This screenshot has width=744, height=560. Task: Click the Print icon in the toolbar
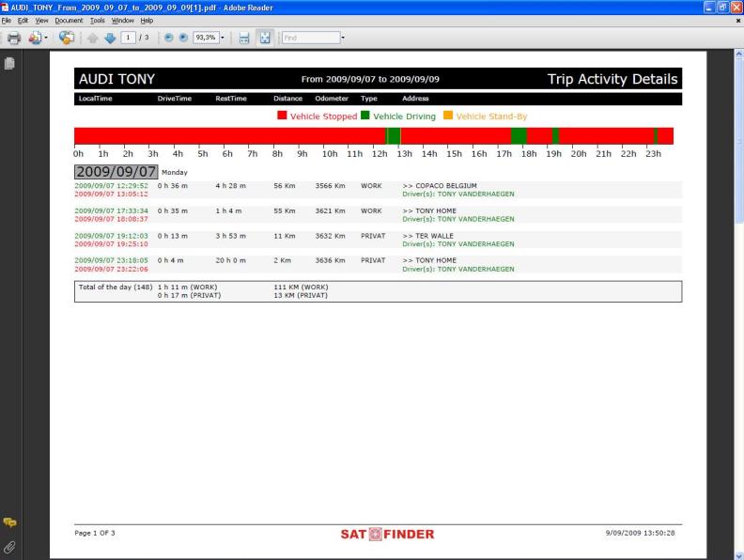pyautogui.click(x=14, y=38)
